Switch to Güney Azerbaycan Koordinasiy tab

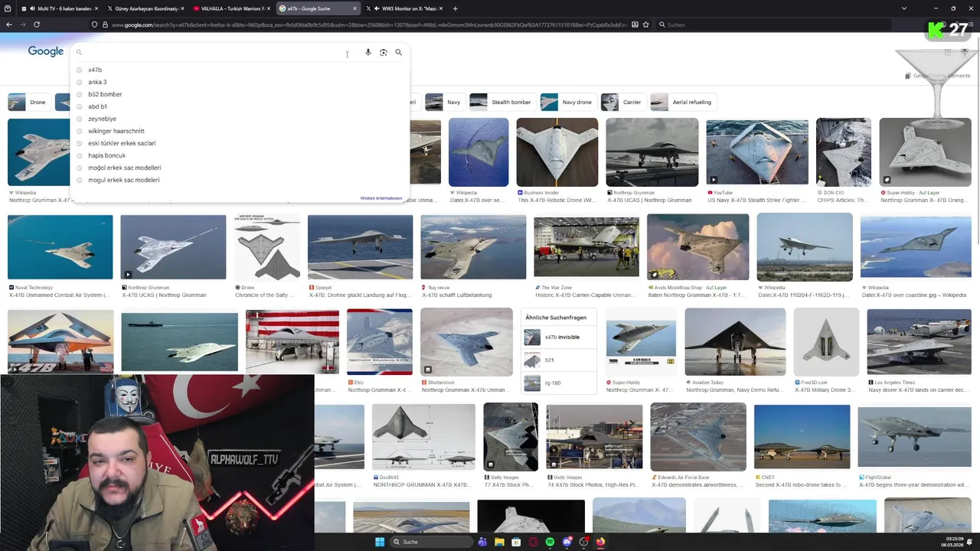coord(145,8)
